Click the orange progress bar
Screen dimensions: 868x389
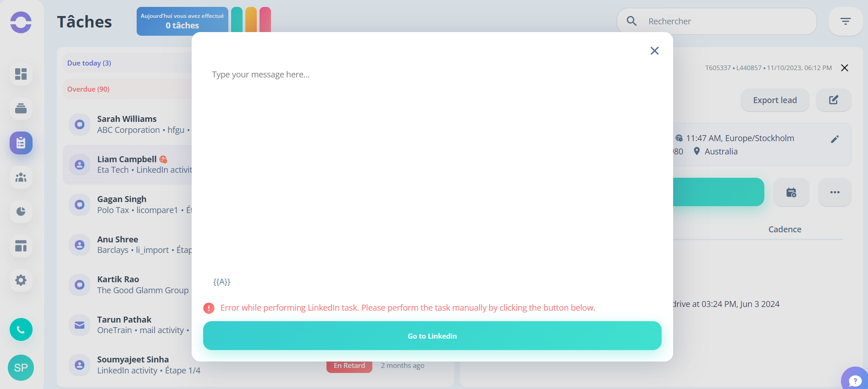251,20
